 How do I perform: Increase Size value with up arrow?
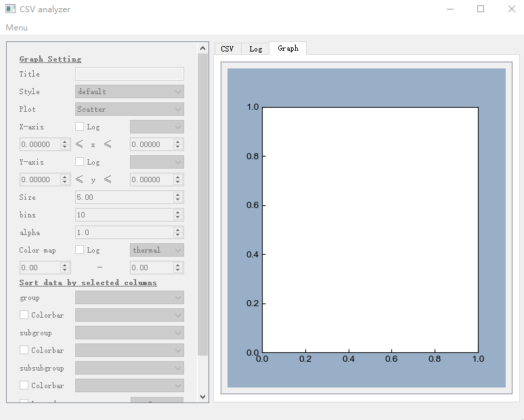coord(178,194)
